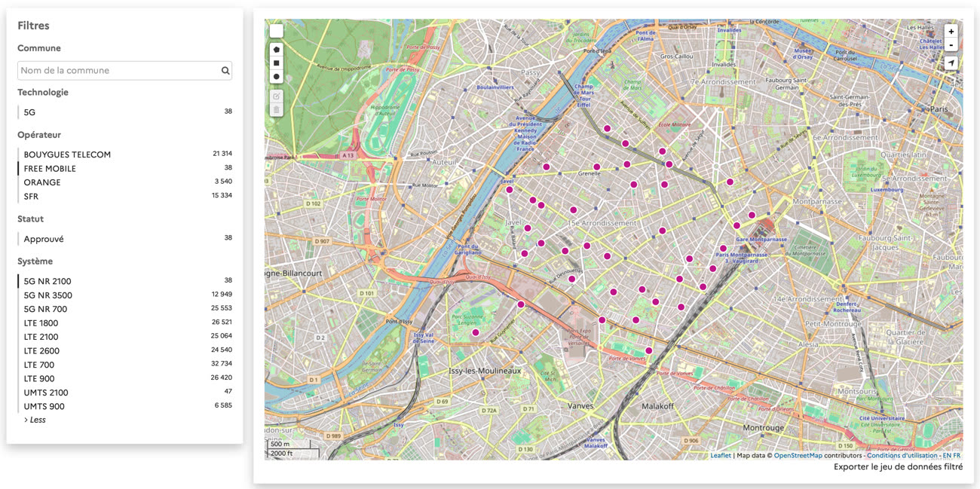
Task: Zoom in on the map
Action: (951, 32)
